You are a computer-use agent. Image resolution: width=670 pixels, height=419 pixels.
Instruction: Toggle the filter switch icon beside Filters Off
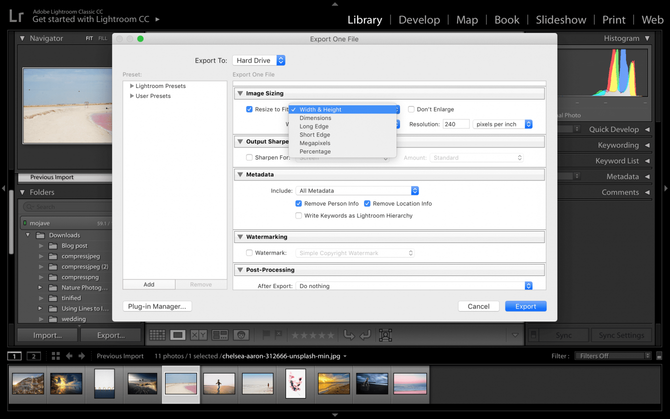659,356
